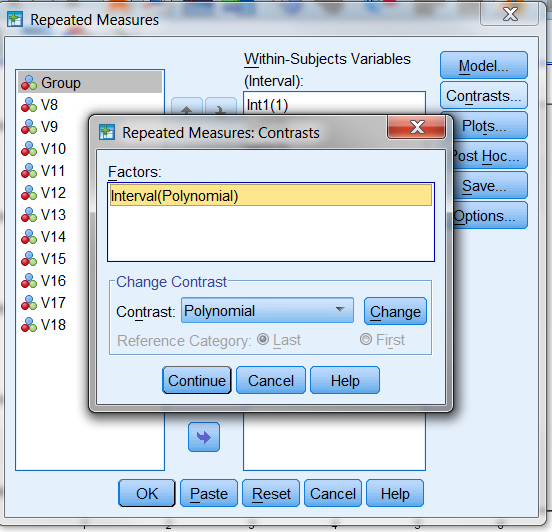Click the V8 variable icon
The height and width of the screenshot is (532, 552).
(x=29, y=105)
